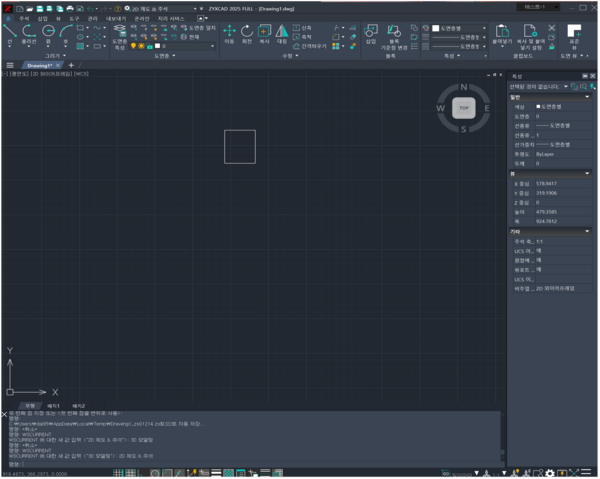Toggle the layer freeze sun icon
Screen dimensions: 600x479
tap(141, 46)
